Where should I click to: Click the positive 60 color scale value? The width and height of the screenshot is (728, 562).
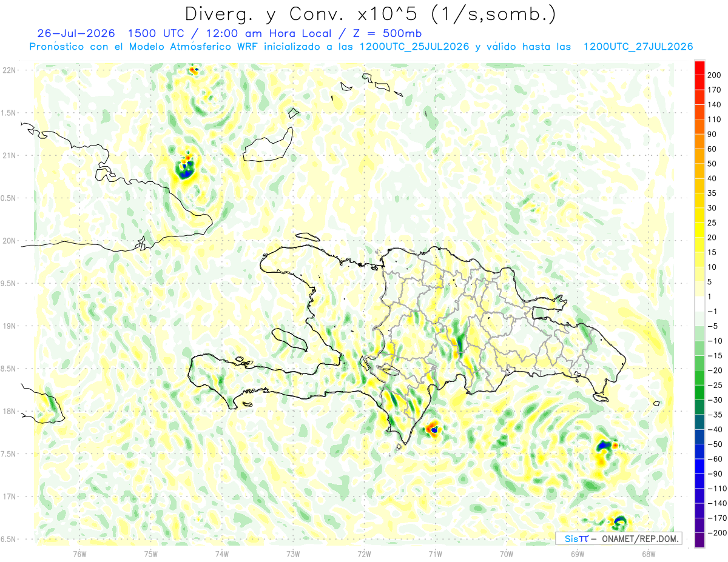pos(712,149)
